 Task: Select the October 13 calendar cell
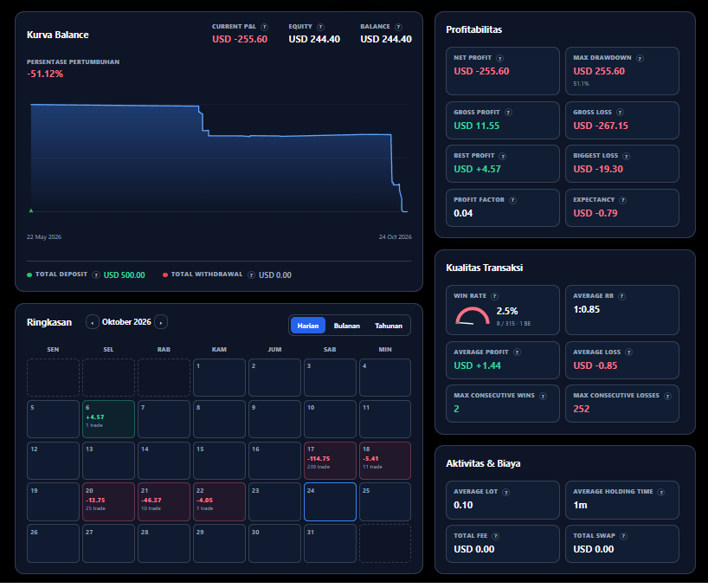108,461
